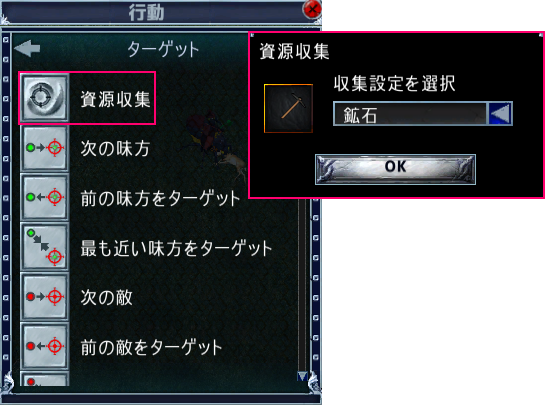This screenshot has width=545, height=405.
Task: Click the 前の敵をターゲット icon
Action: click(44, 346)
